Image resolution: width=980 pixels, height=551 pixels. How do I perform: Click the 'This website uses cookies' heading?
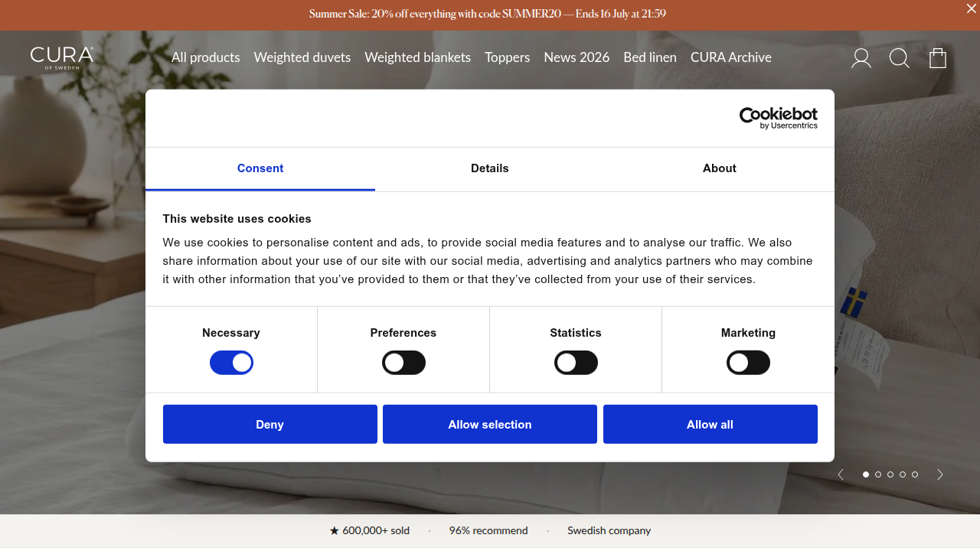[237, 219]
